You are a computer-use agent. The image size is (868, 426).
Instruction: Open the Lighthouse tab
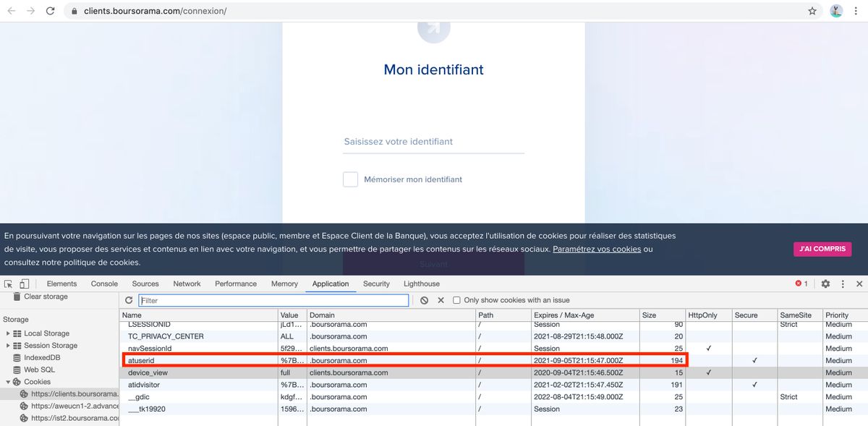(422, 284)
